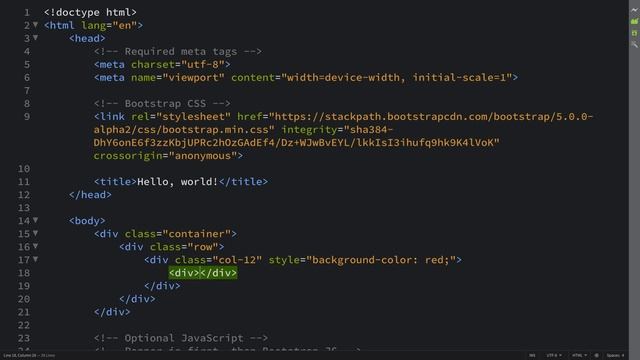
Task: Click the Spaces indentation setting in status bar
Action: (615, 356)
